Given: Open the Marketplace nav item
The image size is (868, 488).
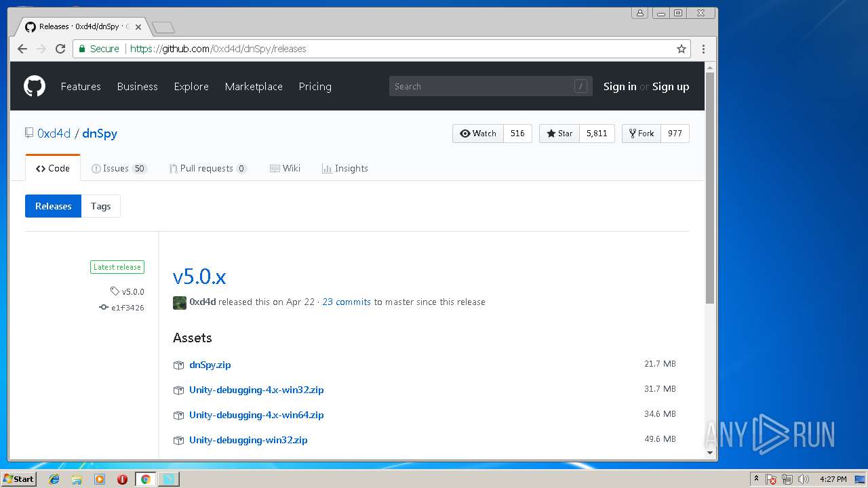Looking at the screenshot, I should click(254, 86).
